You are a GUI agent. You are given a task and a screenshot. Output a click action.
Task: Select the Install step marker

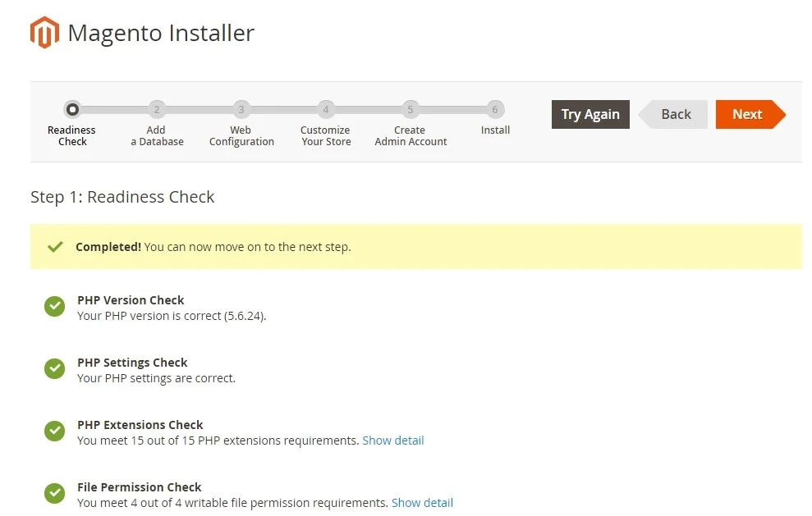(494, 109)
